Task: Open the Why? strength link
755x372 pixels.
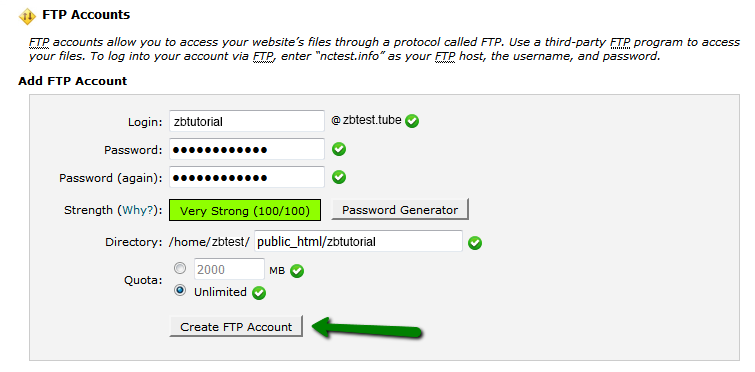Action: coord(139,210)
